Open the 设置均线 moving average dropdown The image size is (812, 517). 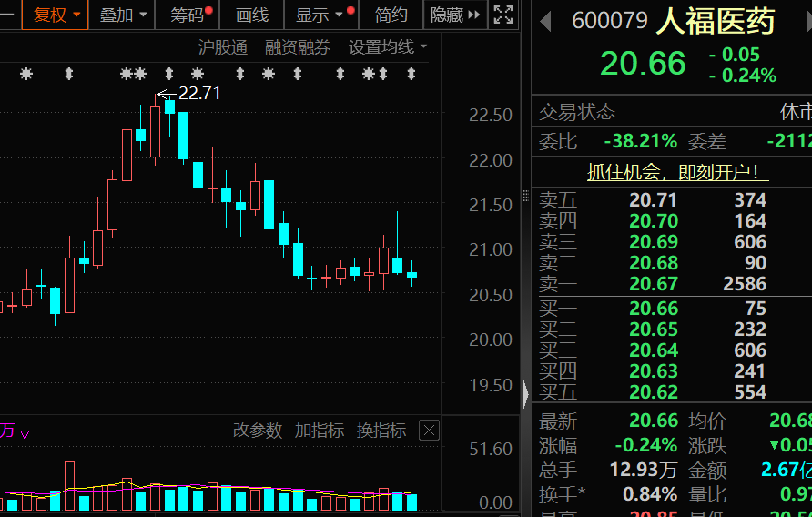pos(389,47)
